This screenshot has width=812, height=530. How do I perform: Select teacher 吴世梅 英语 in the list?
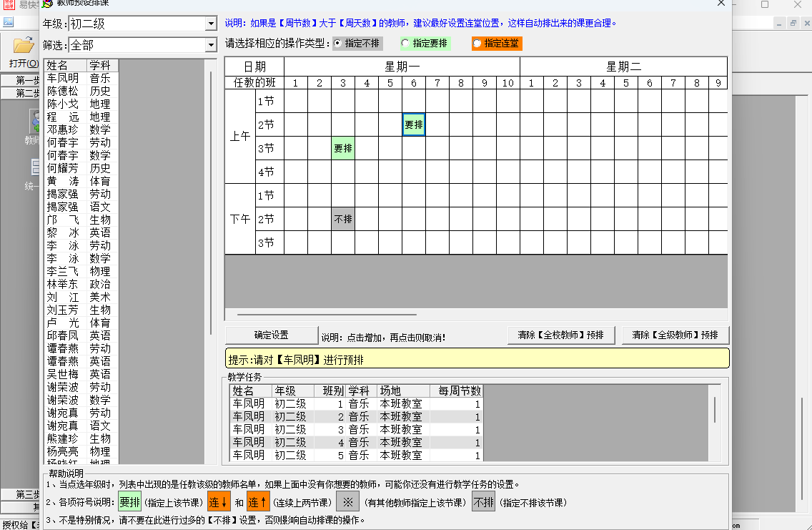81,374
